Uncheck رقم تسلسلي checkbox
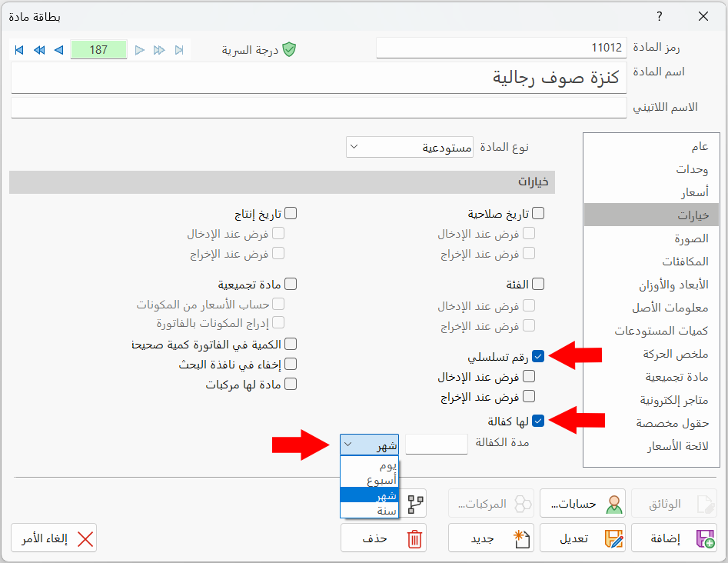Viewport: 728px width, 563px height. point(537,356)
